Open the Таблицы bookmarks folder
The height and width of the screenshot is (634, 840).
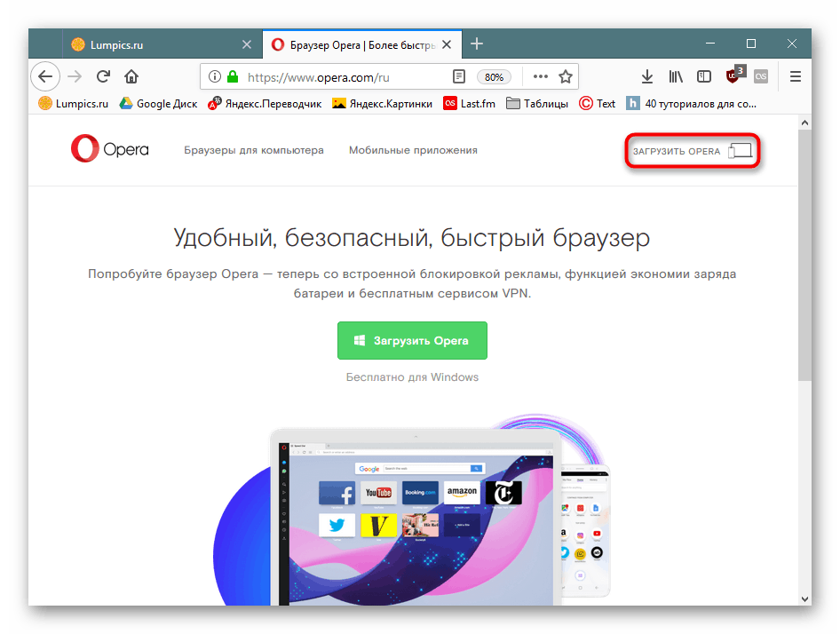click(x=537, y=103)
